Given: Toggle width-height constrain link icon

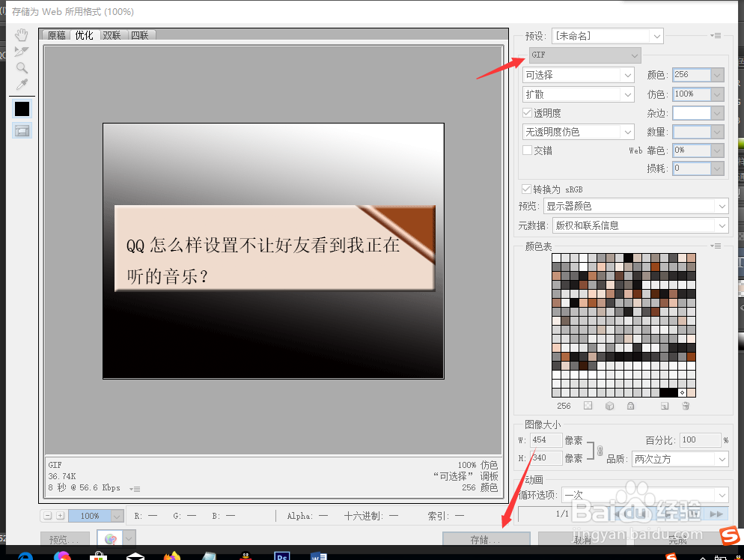Looking at the screenshot, I should 600,450.
